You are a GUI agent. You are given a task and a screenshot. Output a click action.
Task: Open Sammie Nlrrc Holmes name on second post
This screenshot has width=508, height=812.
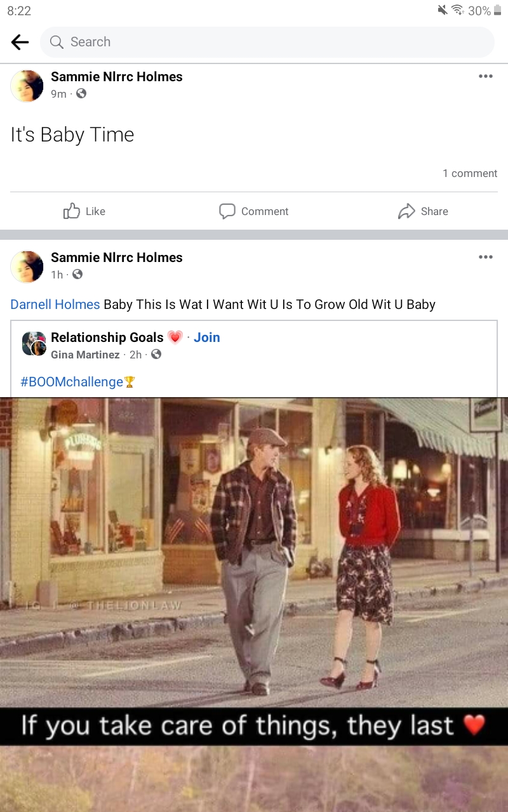117,258
